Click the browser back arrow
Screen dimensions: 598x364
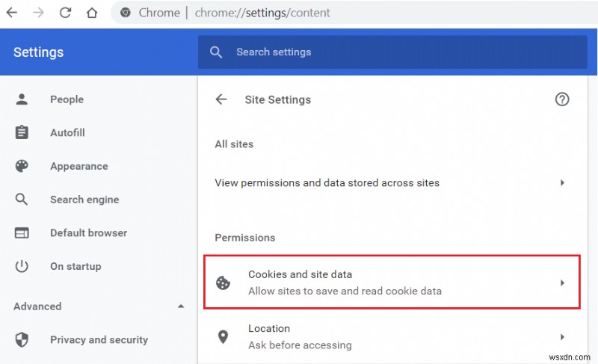click(13, 13)
